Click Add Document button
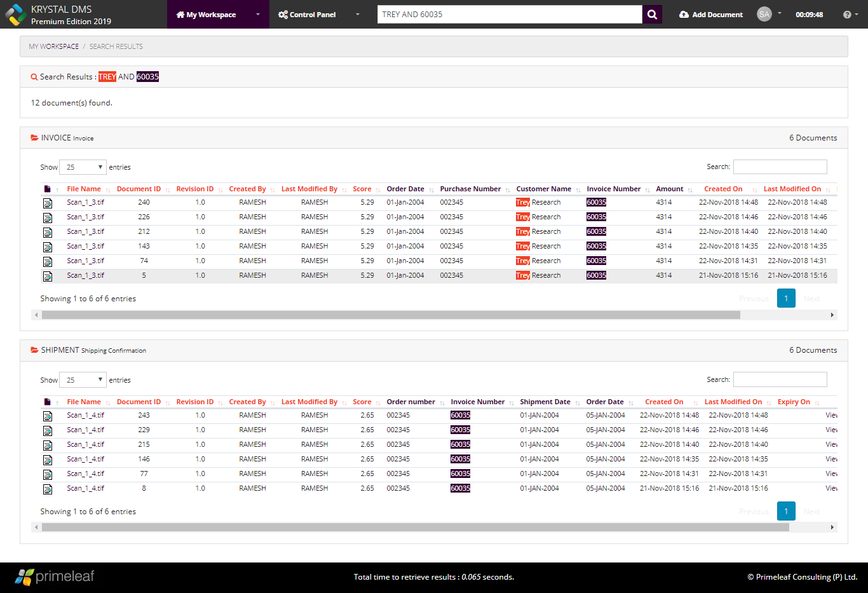This screenshot has width=868, height=593. click(x=711, y=15)
